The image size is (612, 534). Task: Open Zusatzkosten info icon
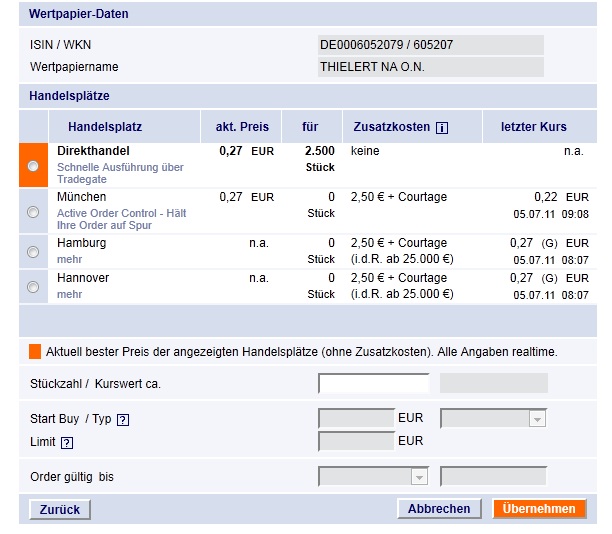coord(442,128)
